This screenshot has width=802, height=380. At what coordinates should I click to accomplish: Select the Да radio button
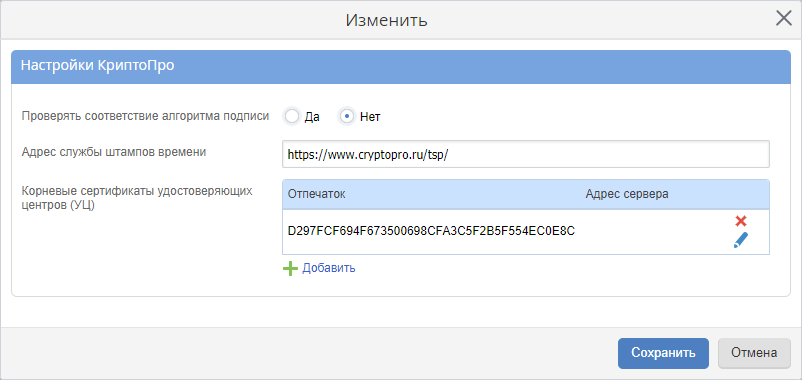point(292,117)
